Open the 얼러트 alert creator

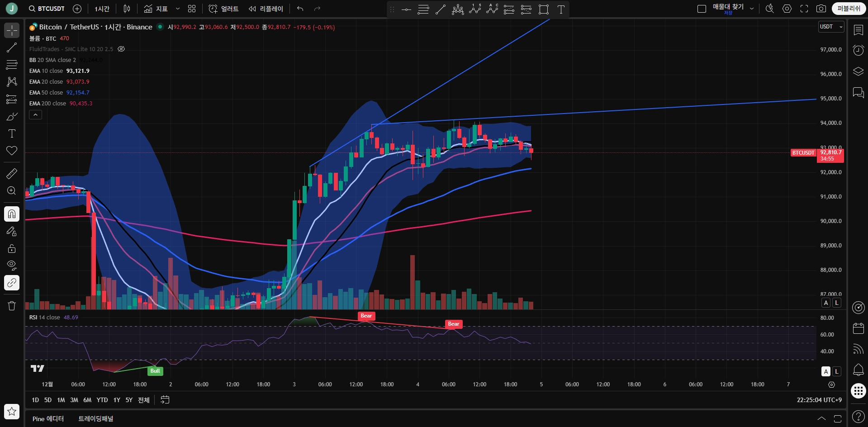point(223,9)
